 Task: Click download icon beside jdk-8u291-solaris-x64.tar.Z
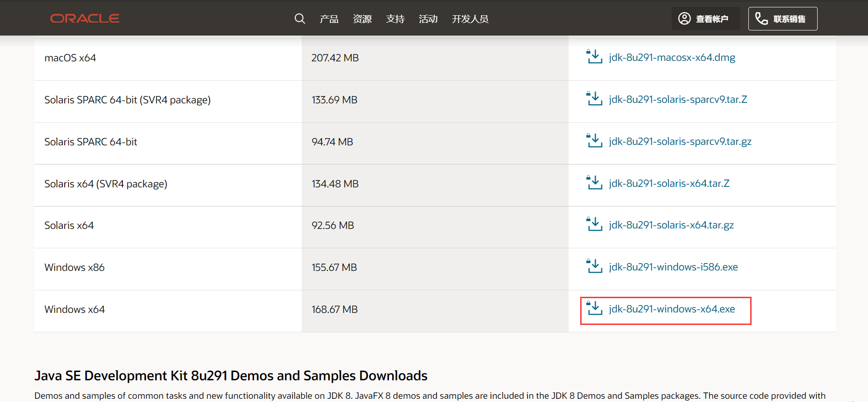(x=594, y=183)
